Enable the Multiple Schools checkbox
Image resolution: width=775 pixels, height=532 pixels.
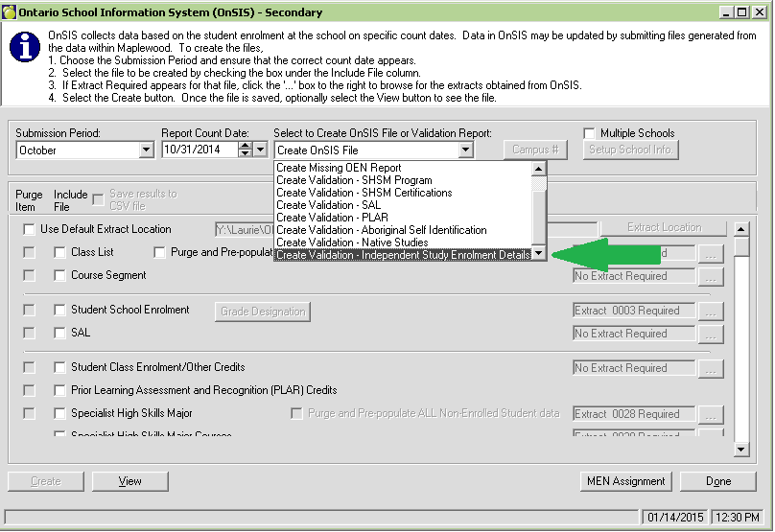(x=590, y=133)
